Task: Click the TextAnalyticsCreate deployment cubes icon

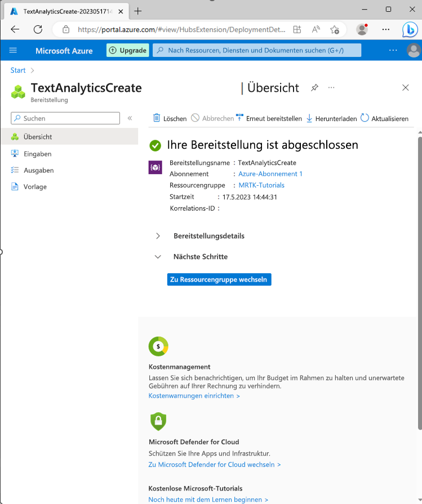Action: tap(18, 92)
